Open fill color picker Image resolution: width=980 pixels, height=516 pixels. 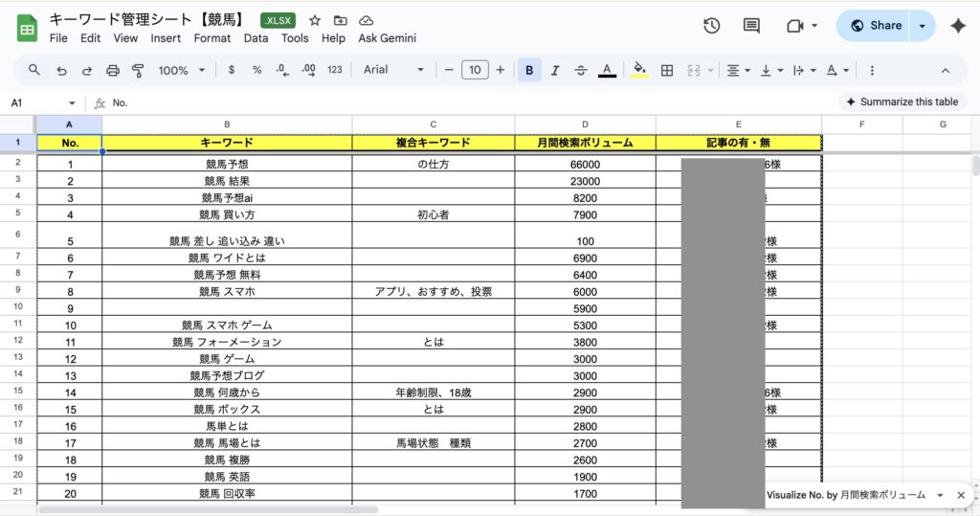point(639,70)
